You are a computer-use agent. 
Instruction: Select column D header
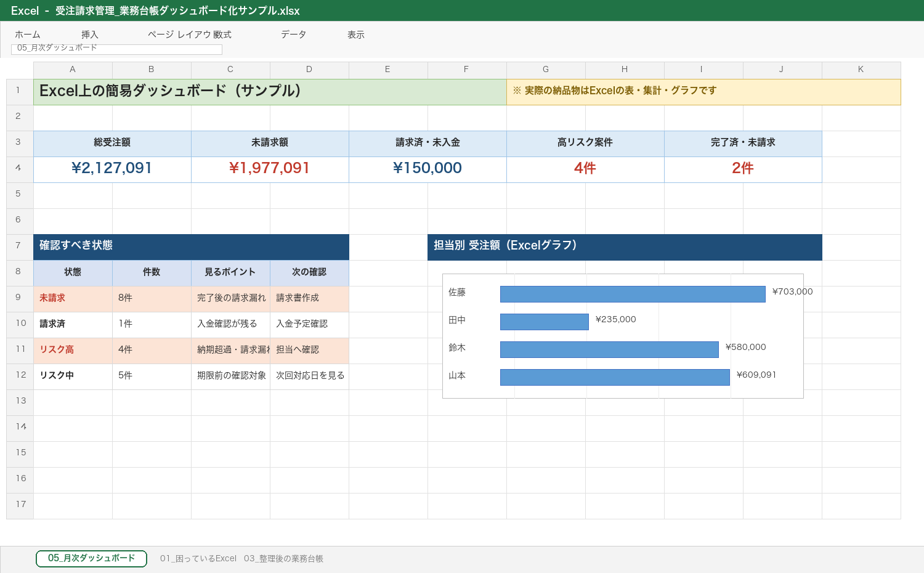click(309, 70)
